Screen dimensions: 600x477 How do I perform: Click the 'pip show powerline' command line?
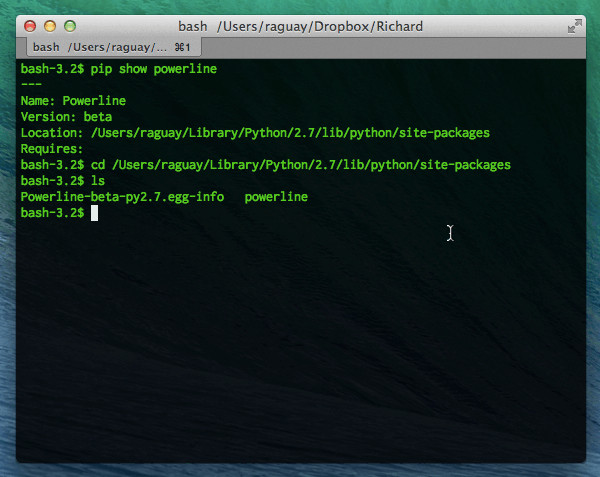[119, 69]
